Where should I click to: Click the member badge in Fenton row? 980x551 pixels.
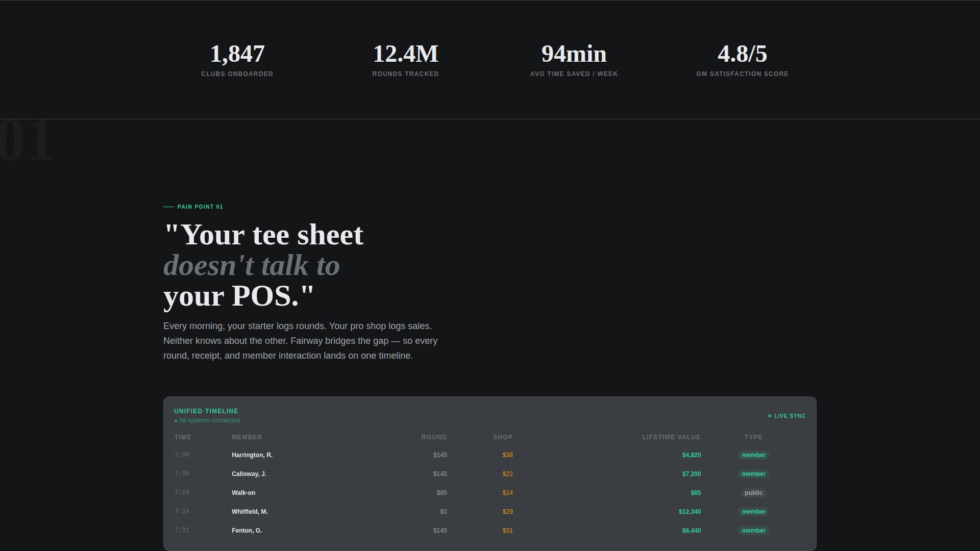click(753, 531)
